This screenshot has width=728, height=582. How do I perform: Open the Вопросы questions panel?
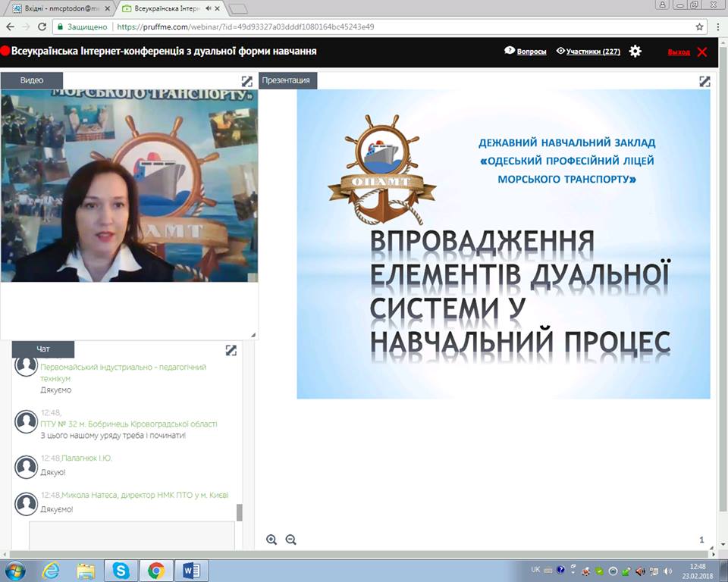[x=526, y=52]
